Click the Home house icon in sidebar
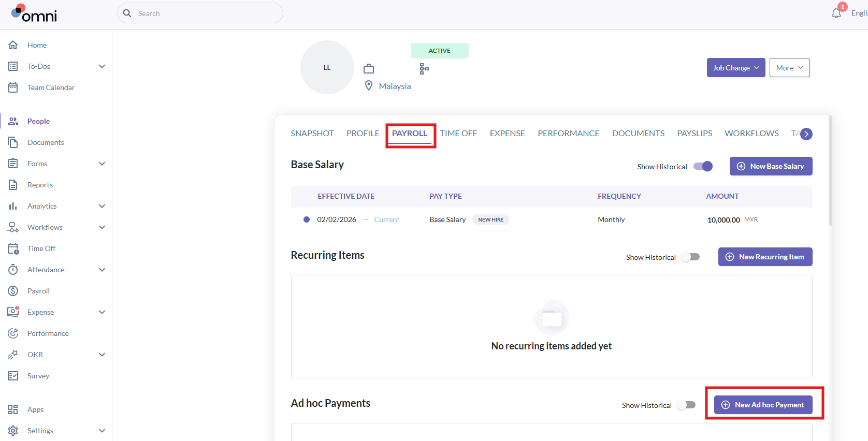The height and width of the screenshot is (441, 868). coord(13,45)
